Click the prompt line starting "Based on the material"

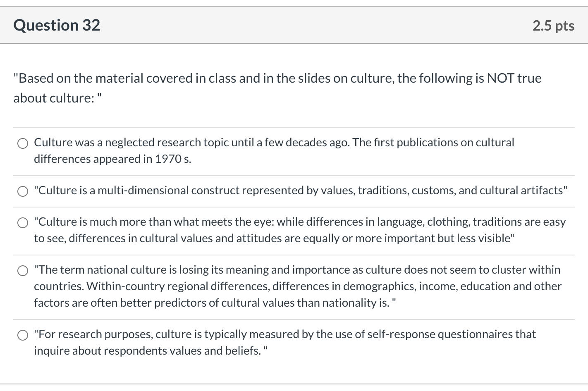[x=277, y=78]
